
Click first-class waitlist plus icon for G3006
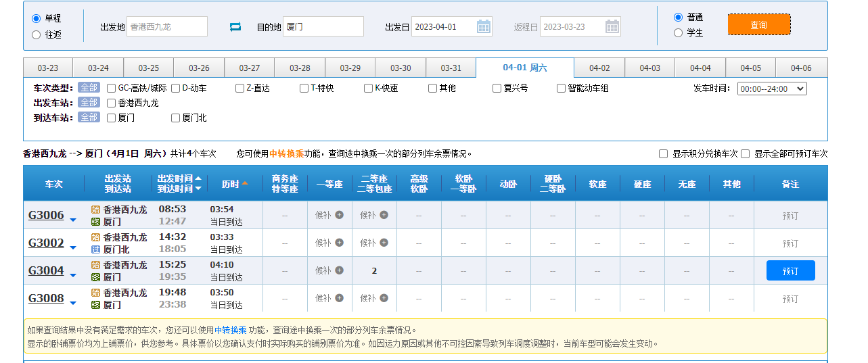tap(340, 215)
